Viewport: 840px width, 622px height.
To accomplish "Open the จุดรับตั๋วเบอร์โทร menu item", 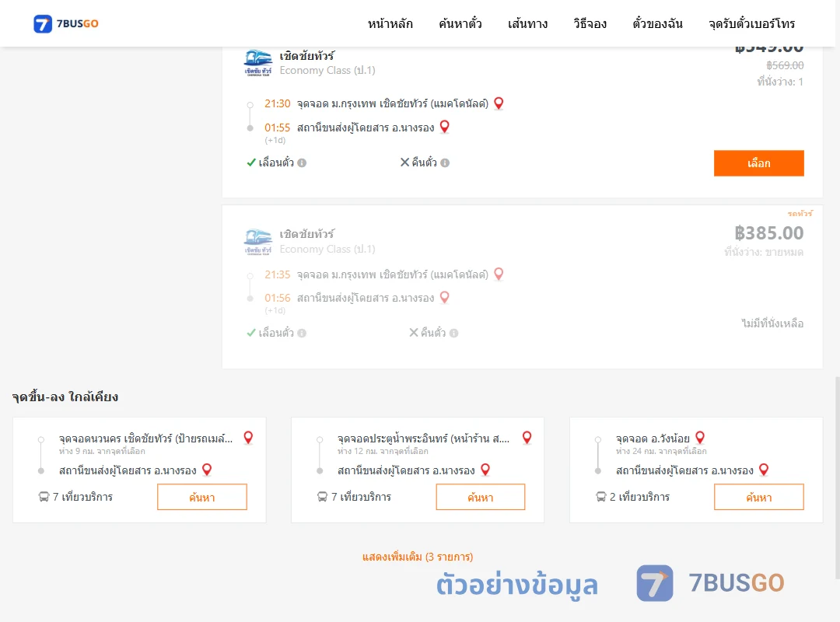I will click(x=751, y=23).
